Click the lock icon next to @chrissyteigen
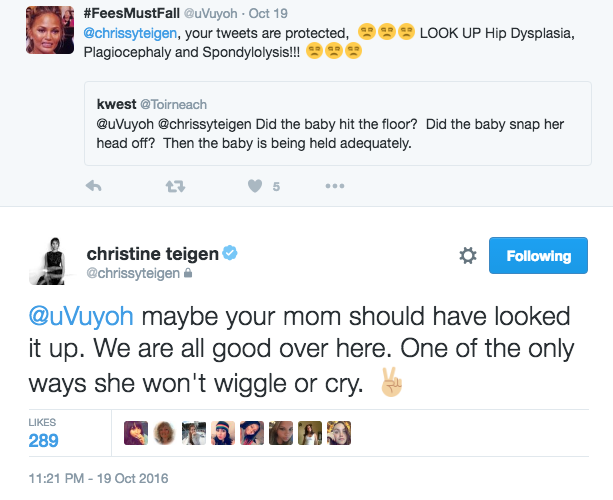This screenshot has height=500, width=613. click(188, 272)
